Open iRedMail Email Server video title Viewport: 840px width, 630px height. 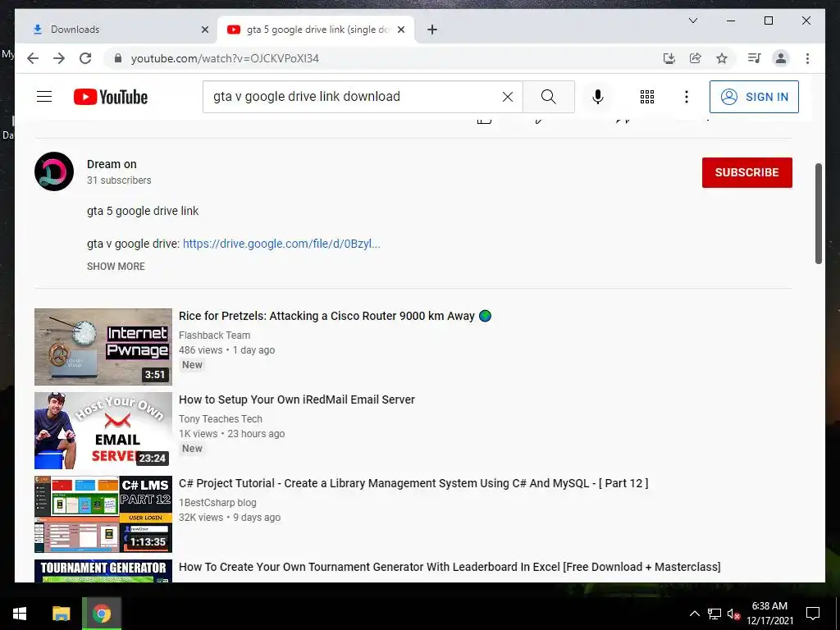tap(297, 399)
